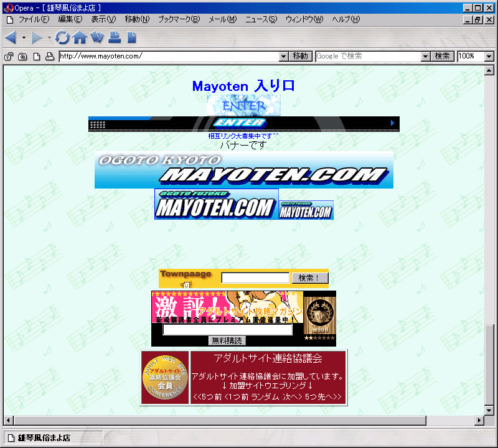Open the 表示(V) menu
Viewport: 498px width, 448px height.
(103, 19)
